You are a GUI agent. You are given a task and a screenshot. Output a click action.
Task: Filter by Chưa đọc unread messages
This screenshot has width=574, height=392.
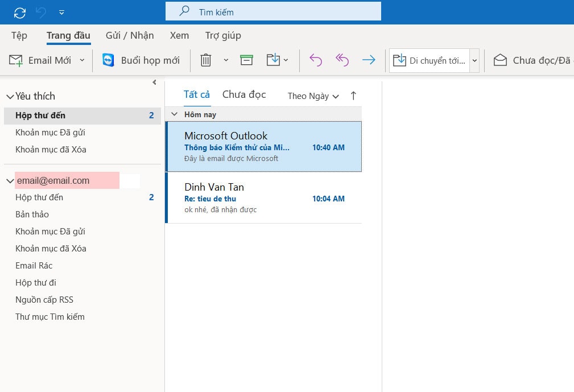[x=244, y=94]
